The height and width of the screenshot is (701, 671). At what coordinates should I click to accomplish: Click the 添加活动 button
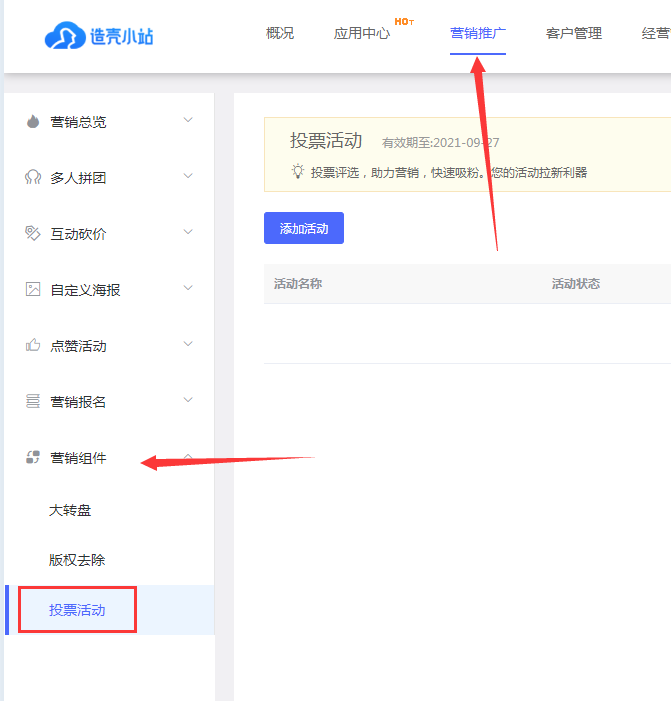point(304,228)
